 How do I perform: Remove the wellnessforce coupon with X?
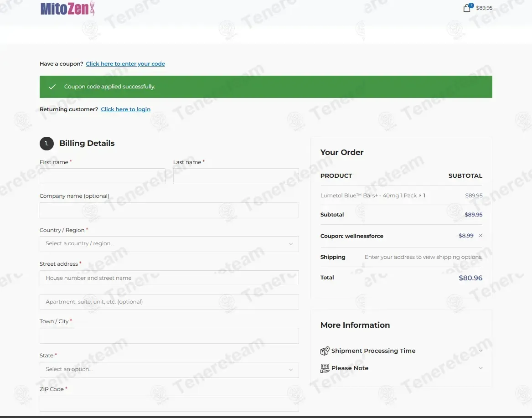(x=480, y=236)
